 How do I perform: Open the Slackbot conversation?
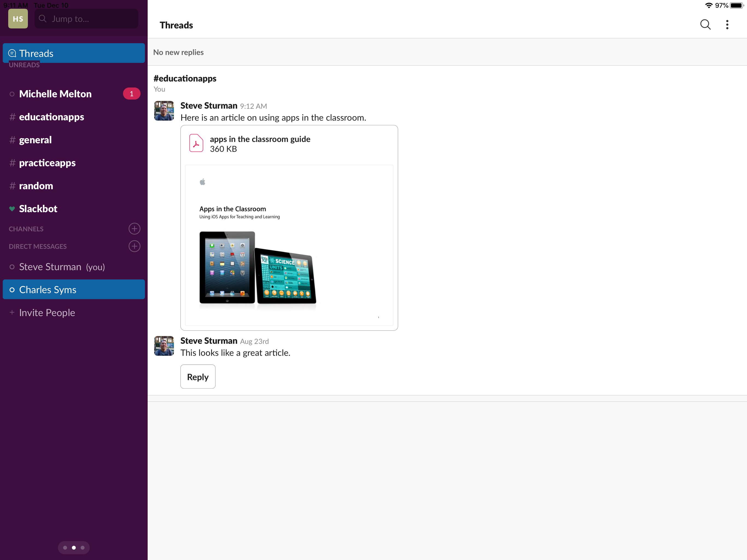tap(38, 209)
